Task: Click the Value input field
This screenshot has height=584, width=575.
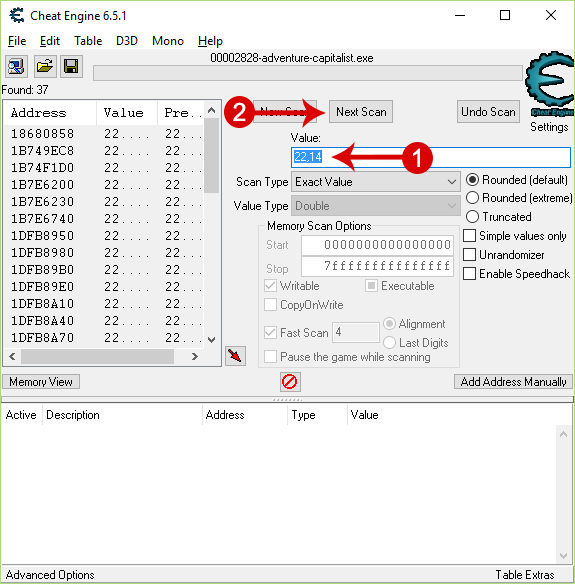Action: (x=431, y=157)
